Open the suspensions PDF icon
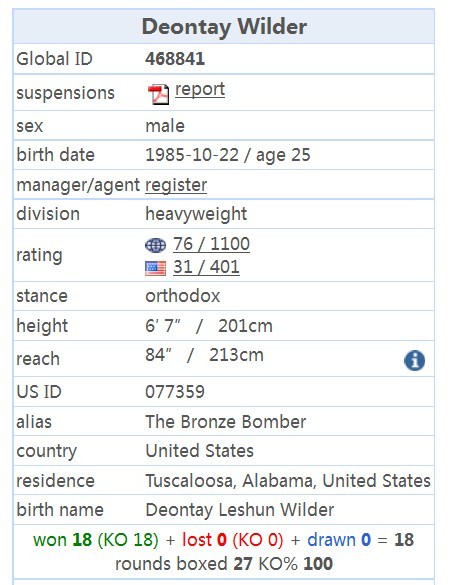The image size is (453, 585). (158, 94)
